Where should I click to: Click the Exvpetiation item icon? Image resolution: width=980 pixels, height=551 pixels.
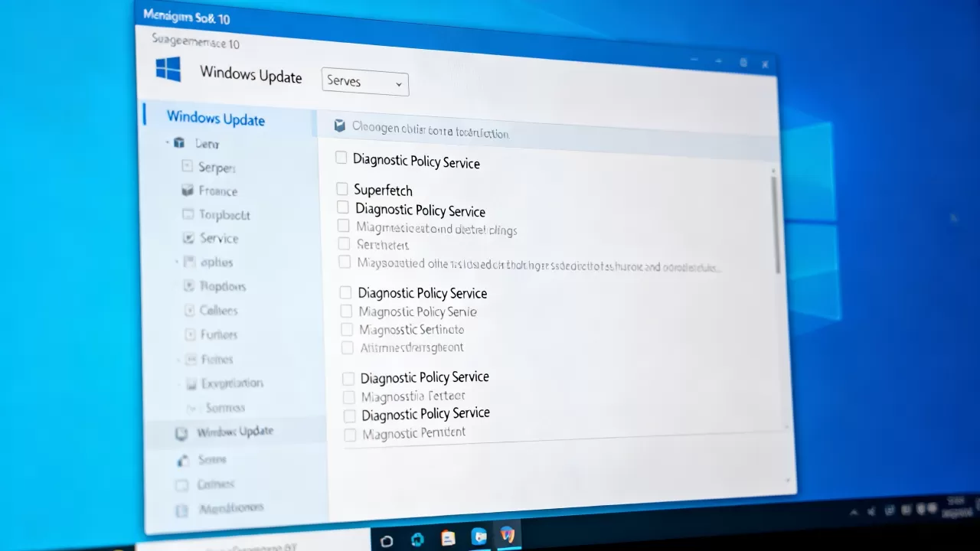191,383
